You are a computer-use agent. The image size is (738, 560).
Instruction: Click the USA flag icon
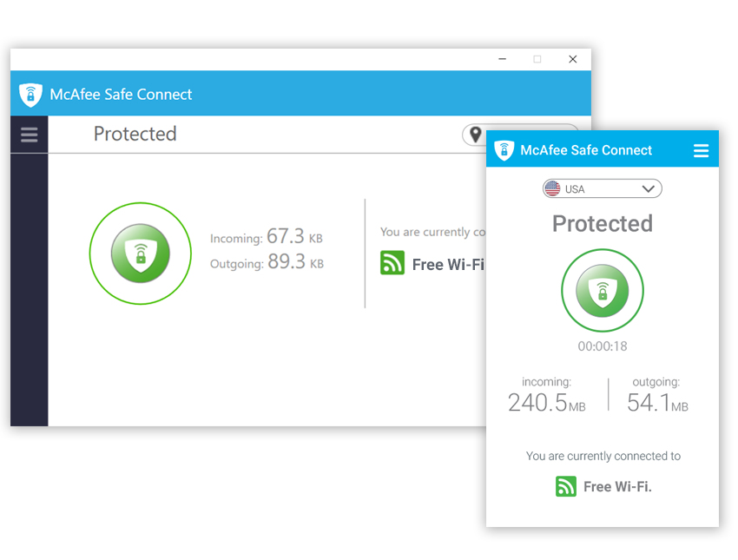point(552,188)
